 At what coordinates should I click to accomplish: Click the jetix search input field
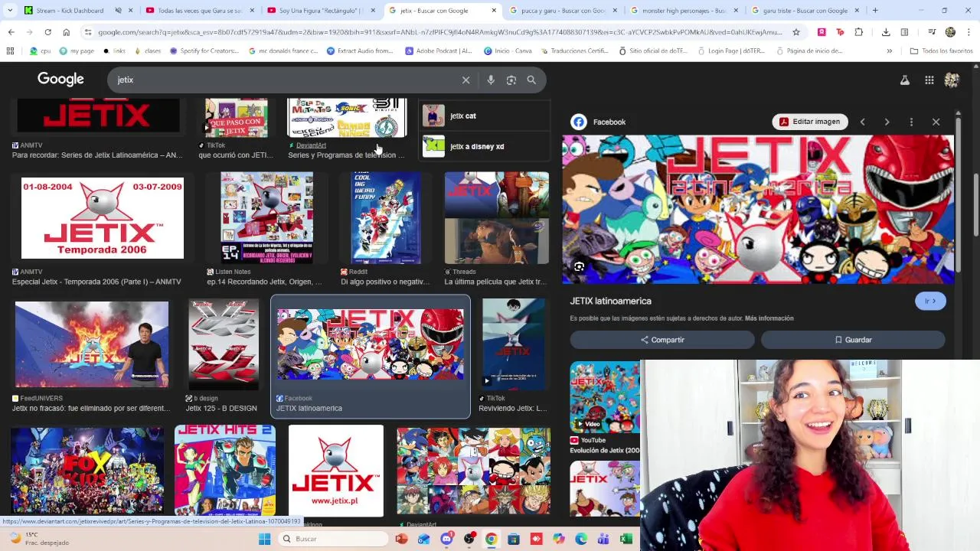tap(283, 80)
